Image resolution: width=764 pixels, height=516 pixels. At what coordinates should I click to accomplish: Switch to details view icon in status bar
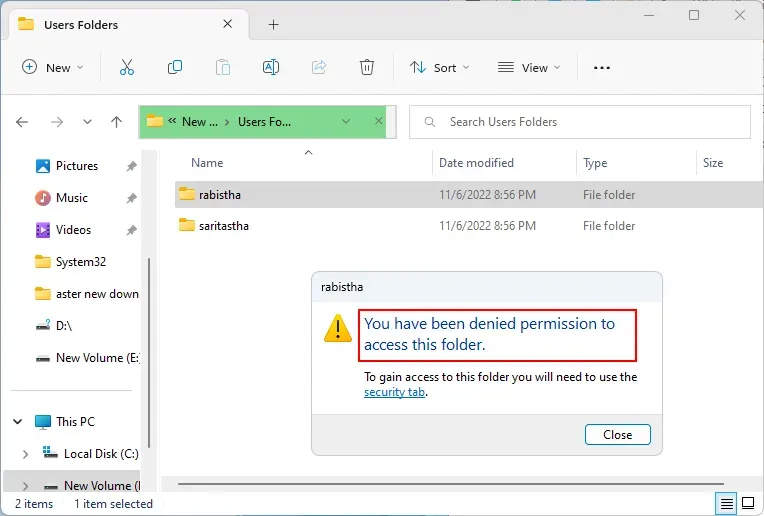tap(726, 503)
